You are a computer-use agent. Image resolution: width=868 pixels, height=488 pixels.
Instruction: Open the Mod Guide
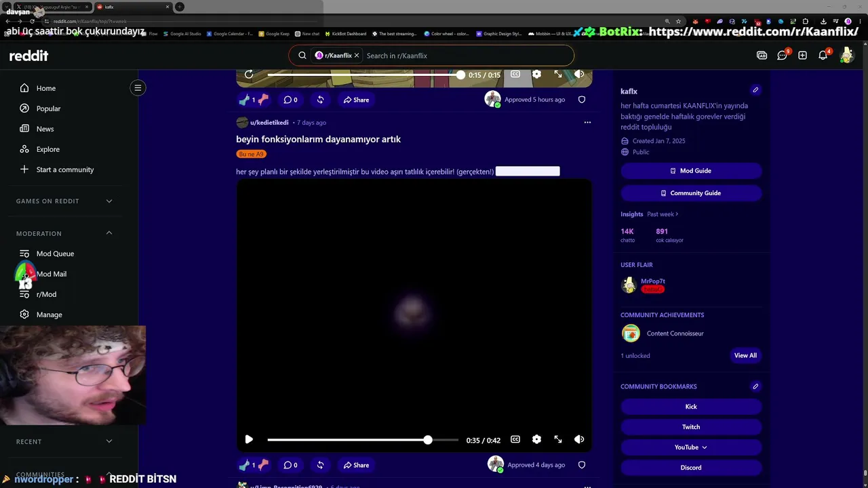[691, 171]
